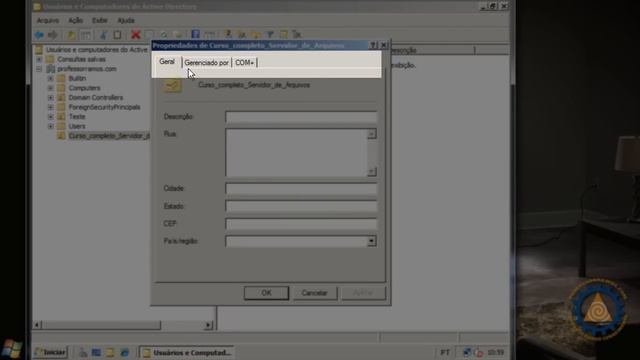Viewport: 640px width, 360px height.
Task: Select the Consultas salvas tree item
Action: pyautogui.click(x=81, y=59)
